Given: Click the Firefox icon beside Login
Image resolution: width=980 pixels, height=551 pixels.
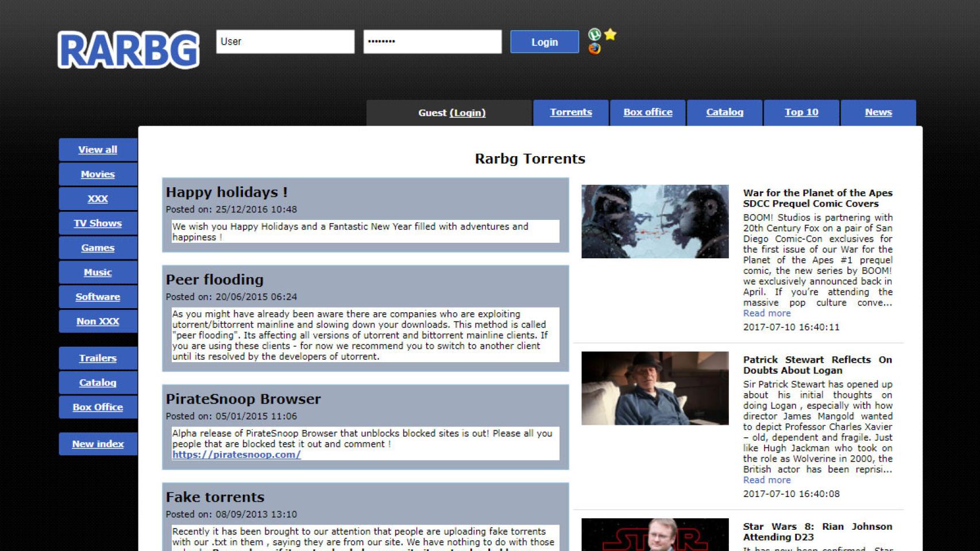Looking at the screenshot, I should 595,48.
